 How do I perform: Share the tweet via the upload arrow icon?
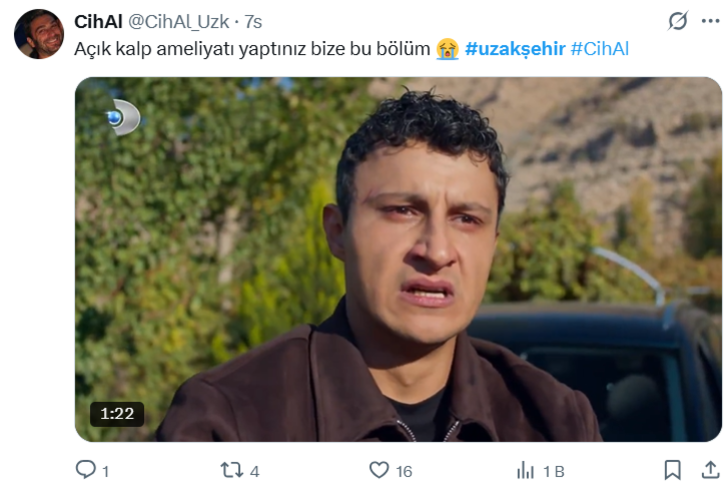pos(710,469)
